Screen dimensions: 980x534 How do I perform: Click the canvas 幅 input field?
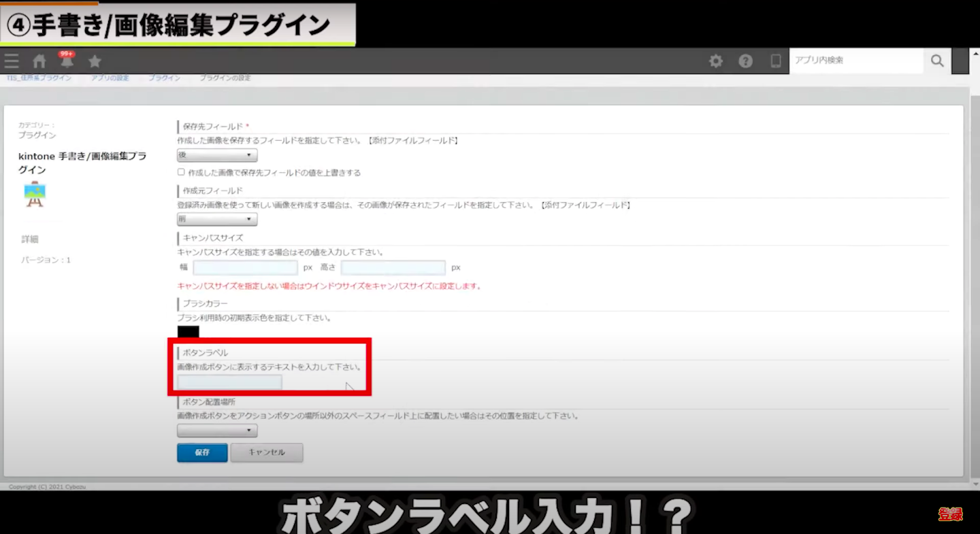click(x=245, y=267)
